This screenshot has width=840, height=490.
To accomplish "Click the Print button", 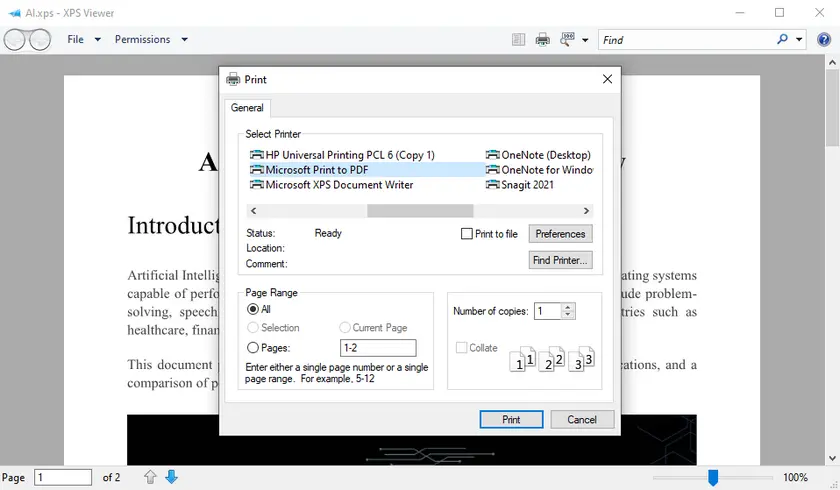I will (x=511, y=419).
